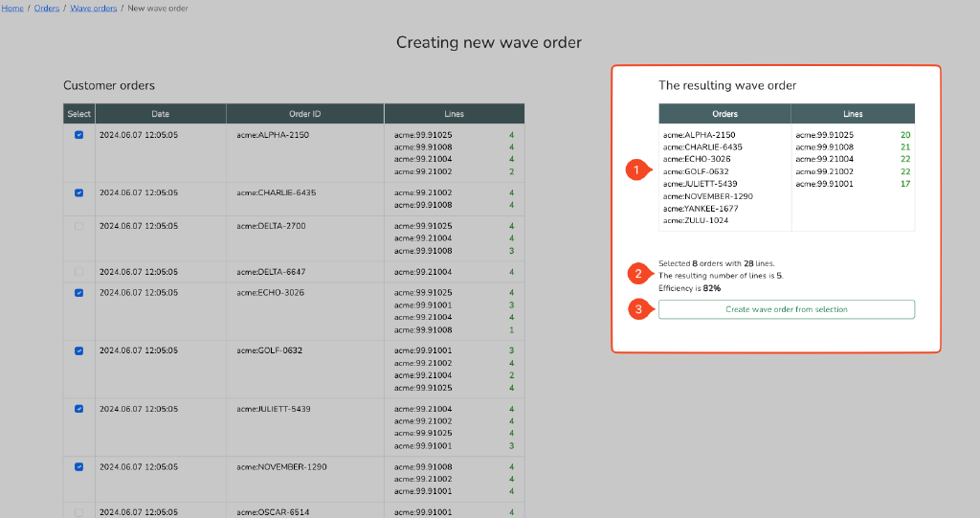980x518 pixels.
Task: Click the red annotation marker 1
Action: point(634,170)
